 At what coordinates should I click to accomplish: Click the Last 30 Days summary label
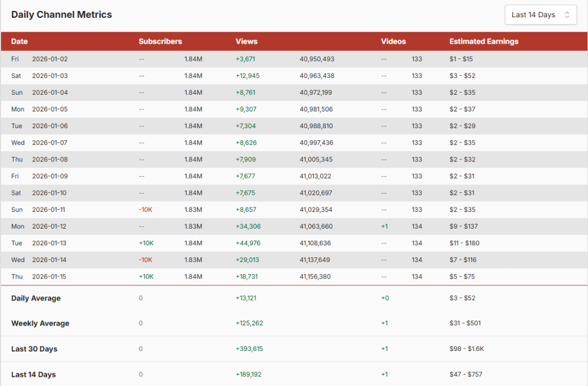click(34, 349)
